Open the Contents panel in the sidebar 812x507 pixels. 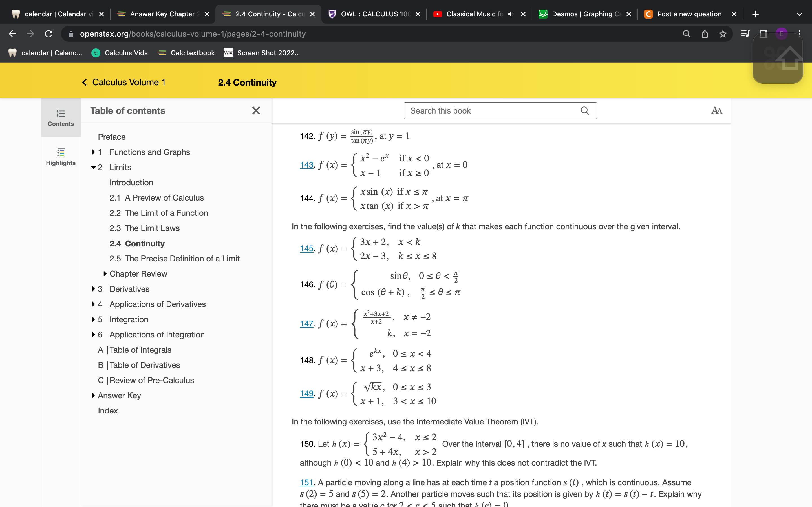click(x=60, y=118)
